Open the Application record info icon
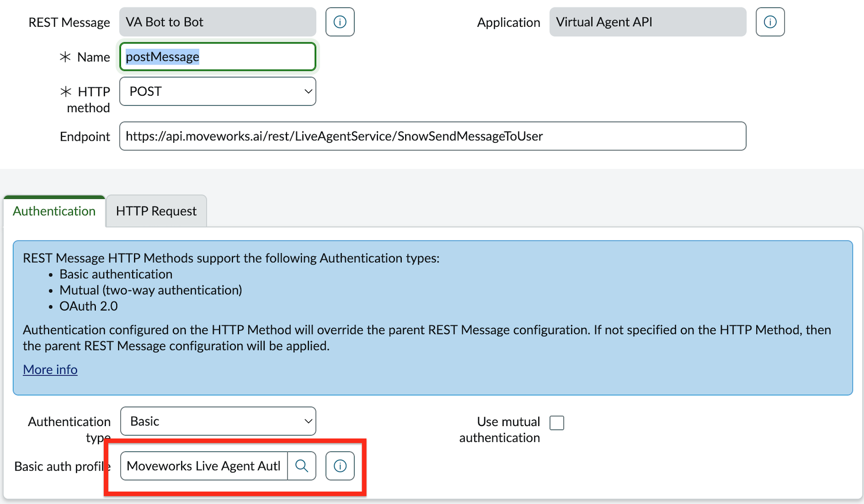This screenshot has height=504, width=864. [x=770, y=22]
